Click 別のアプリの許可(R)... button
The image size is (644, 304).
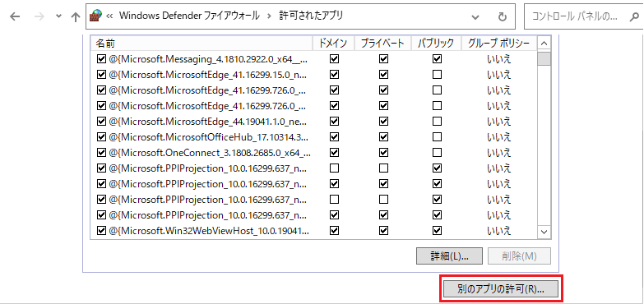tap(500, 289)
